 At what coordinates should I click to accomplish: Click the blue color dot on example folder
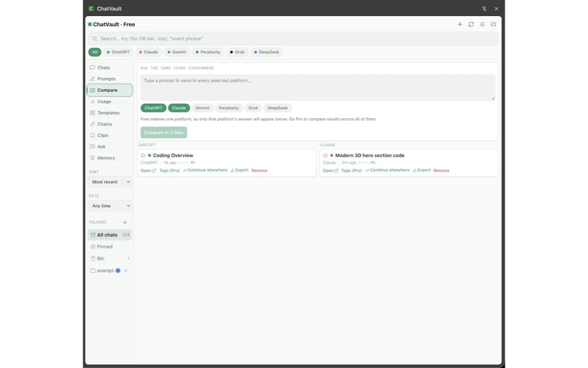(x=118, y=270)
